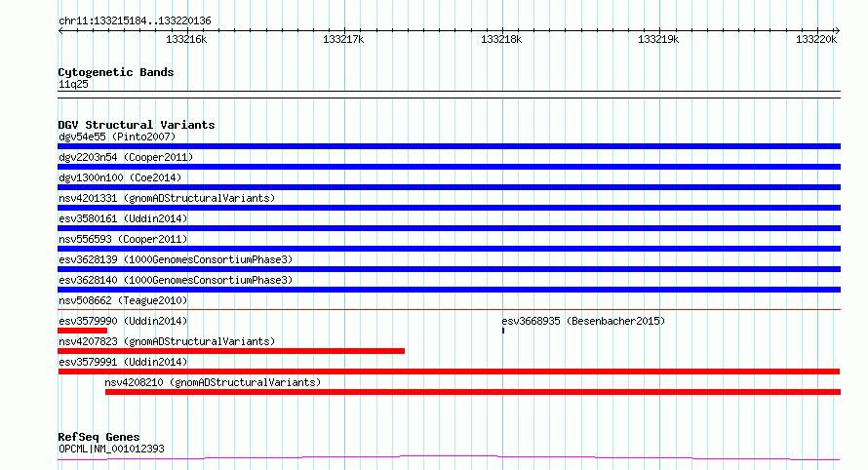
Task: Open nsv4207823 (gnomADStructuralVariants) label
Action: tap(167, 341)
